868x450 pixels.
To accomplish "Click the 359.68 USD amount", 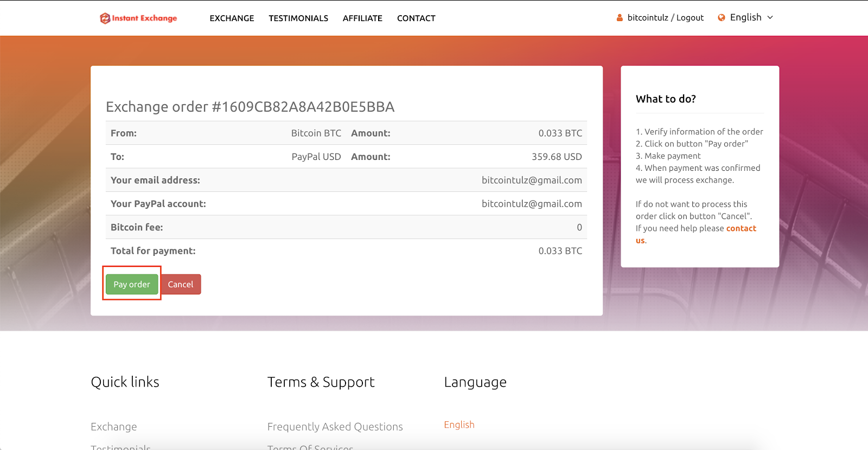I will (557, 157).
